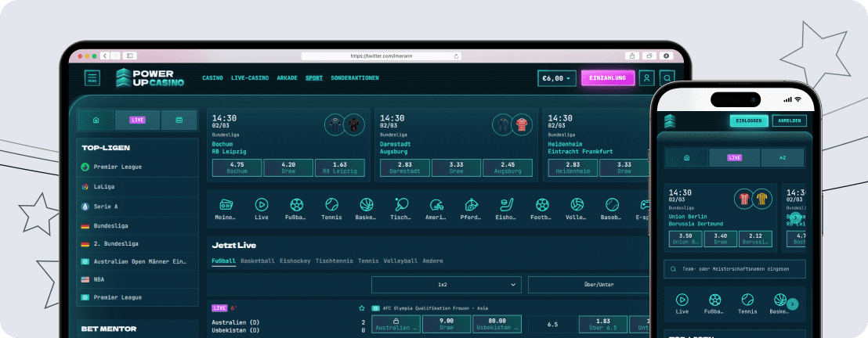Bet 1.83 Über 6.5
Image resolution: width=868 pixels, height=338 pixels.
tap(603, 324)
